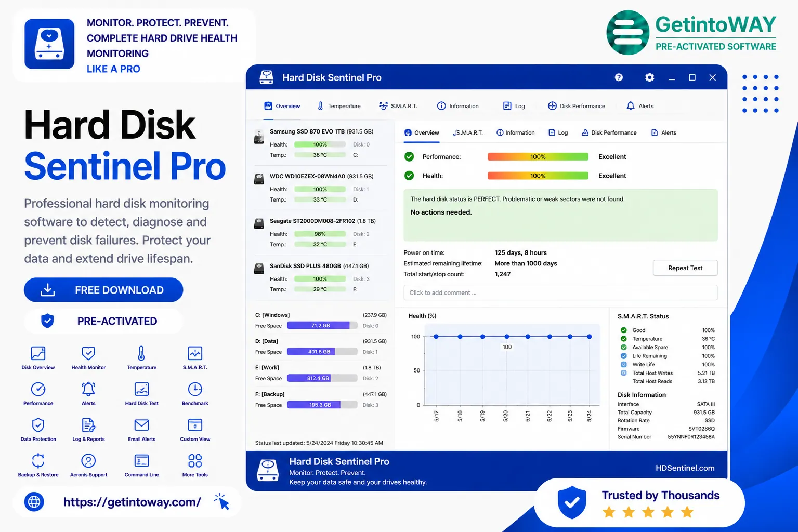Click the C: [Windows] free space bar
The width and height of the screenshot is (798, 532).
pyautogui.click(x=322, y=326)
